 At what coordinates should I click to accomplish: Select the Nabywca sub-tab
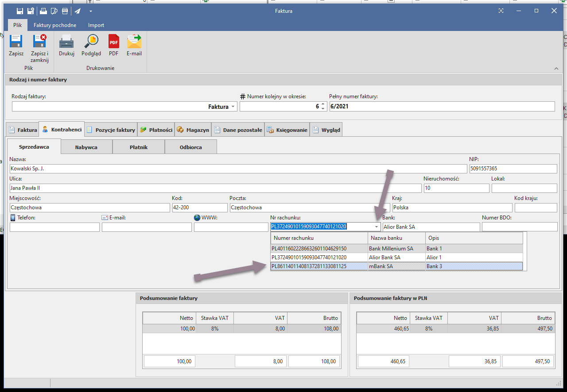(x=86, y=147)
